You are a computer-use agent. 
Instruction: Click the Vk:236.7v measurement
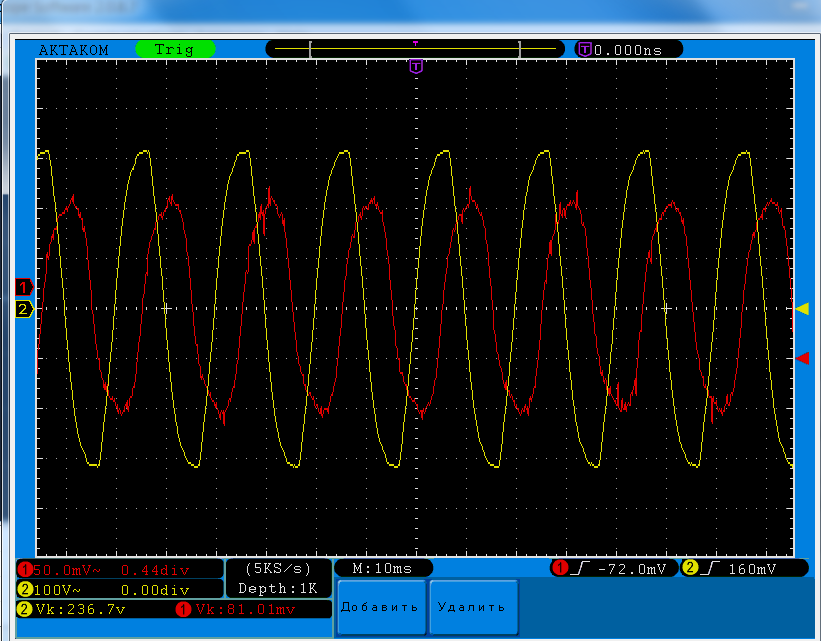80,609
